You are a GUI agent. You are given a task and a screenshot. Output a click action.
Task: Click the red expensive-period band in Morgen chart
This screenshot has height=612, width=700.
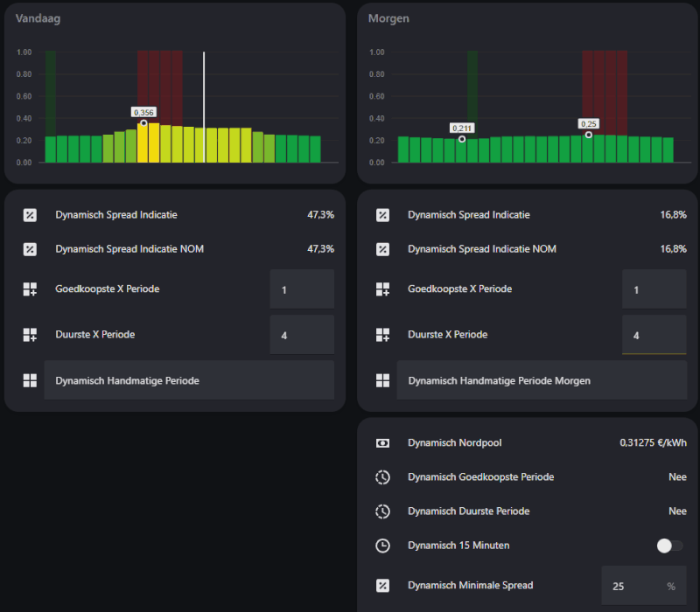pos(605,93)
